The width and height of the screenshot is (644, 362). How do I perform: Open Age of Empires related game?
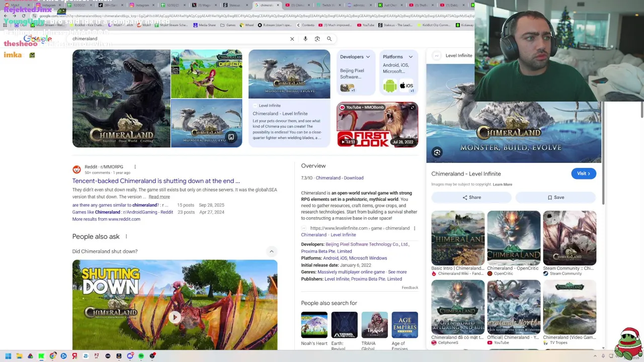coord(405,331)
